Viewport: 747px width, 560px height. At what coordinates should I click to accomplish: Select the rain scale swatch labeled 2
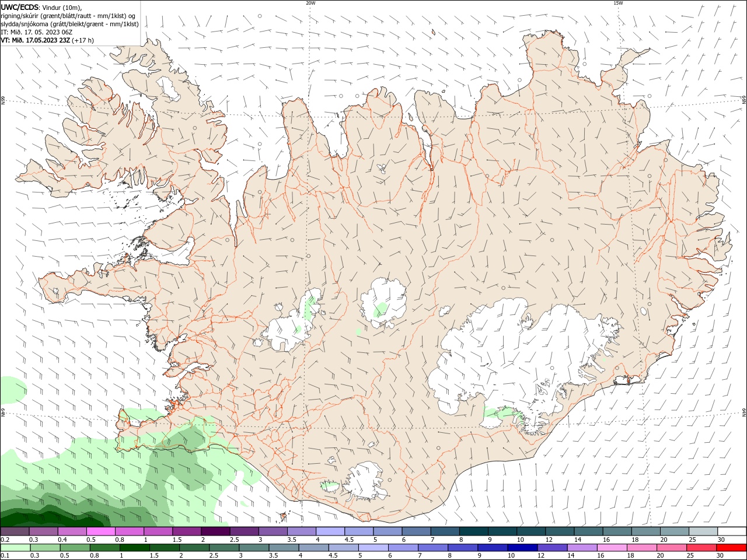(194, 548)
